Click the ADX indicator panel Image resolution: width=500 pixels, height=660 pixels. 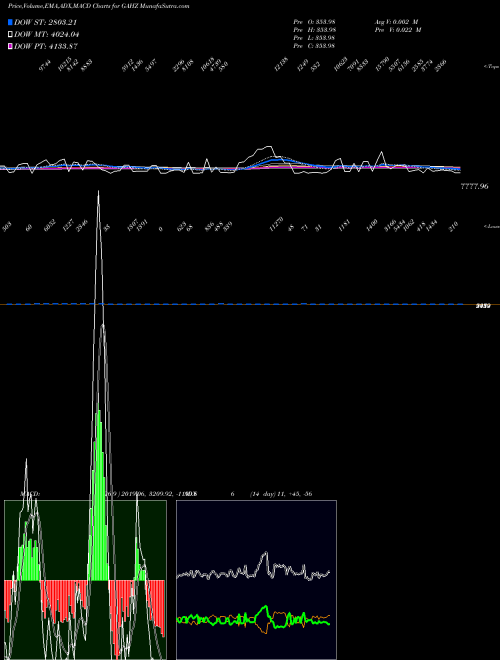coord(256,580)
